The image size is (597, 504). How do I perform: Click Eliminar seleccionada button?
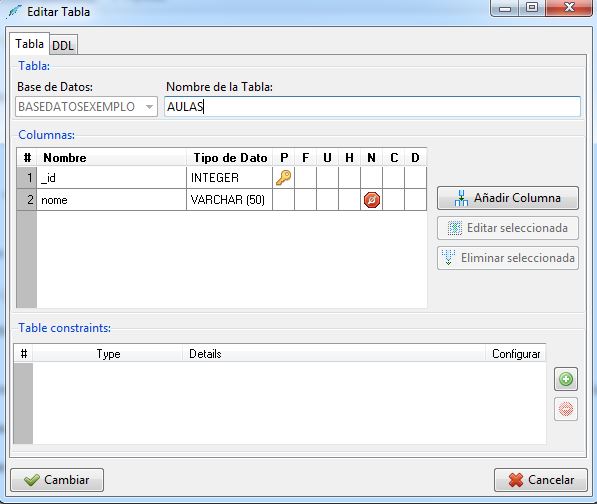508,258
